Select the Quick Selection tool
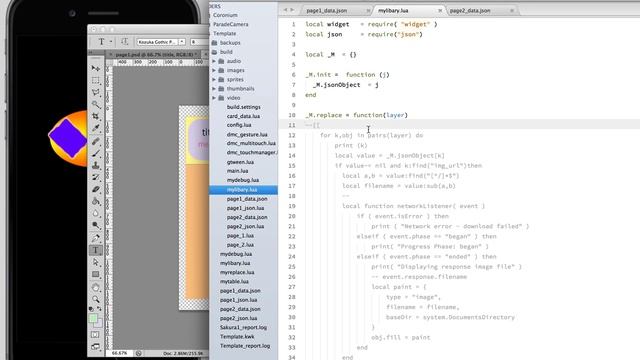 [x=96, y=104]
